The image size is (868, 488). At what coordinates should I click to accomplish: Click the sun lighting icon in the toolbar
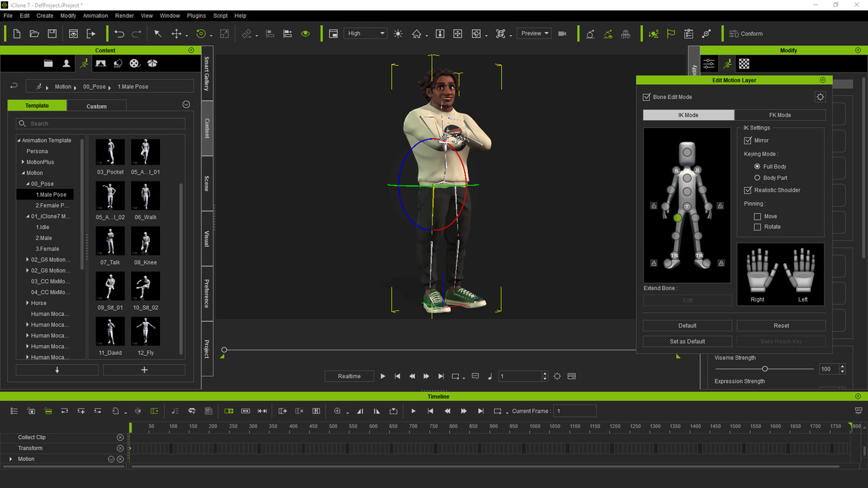[x=397, y=34]
